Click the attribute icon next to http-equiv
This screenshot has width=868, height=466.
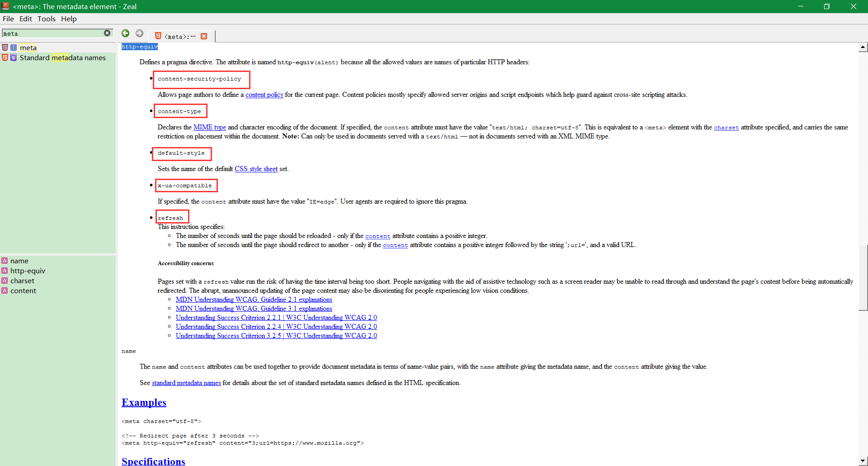[x=5, y=271]
